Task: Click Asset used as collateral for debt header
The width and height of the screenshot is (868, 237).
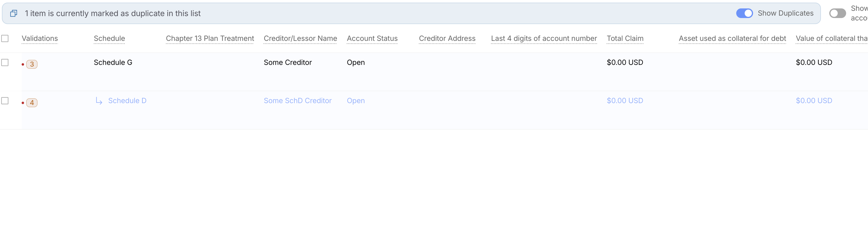Action: pyautogui.click(x=732, y=38)
